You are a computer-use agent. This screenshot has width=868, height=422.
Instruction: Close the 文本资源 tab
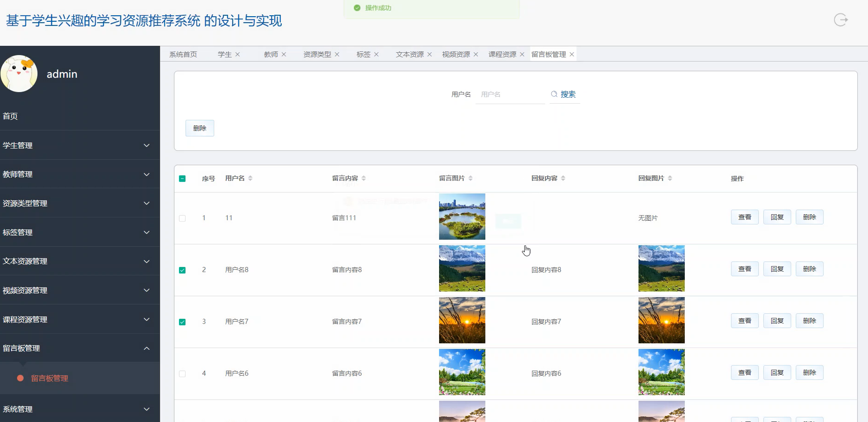[x=429, y=54]
